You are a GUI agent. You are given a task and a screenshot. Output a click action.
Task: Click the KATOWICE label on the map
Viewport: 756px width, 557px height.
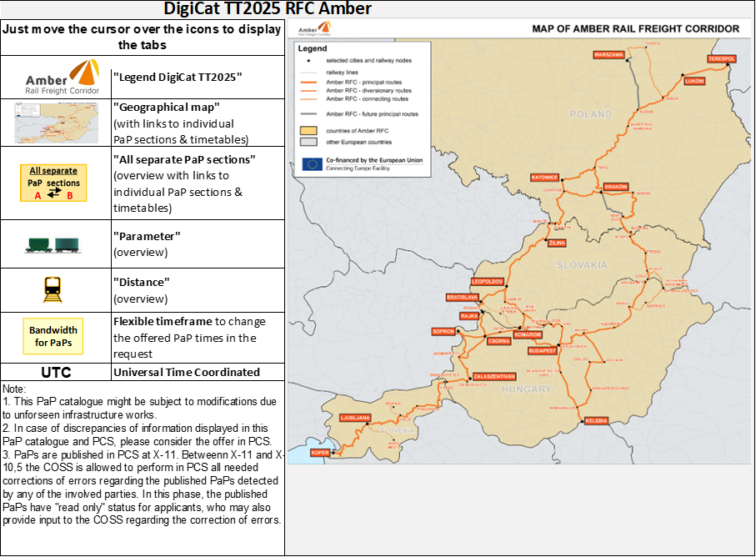point(544,178)
